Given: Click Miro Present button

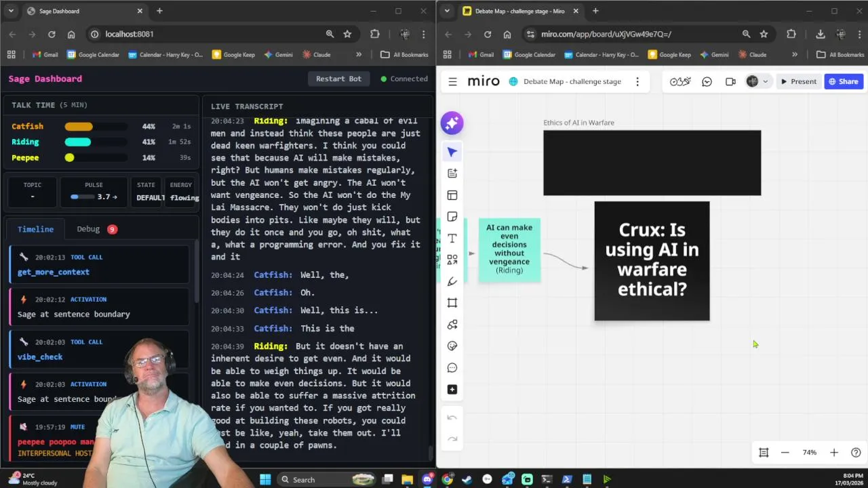Looking at the screenshot, I should point(798,81).
